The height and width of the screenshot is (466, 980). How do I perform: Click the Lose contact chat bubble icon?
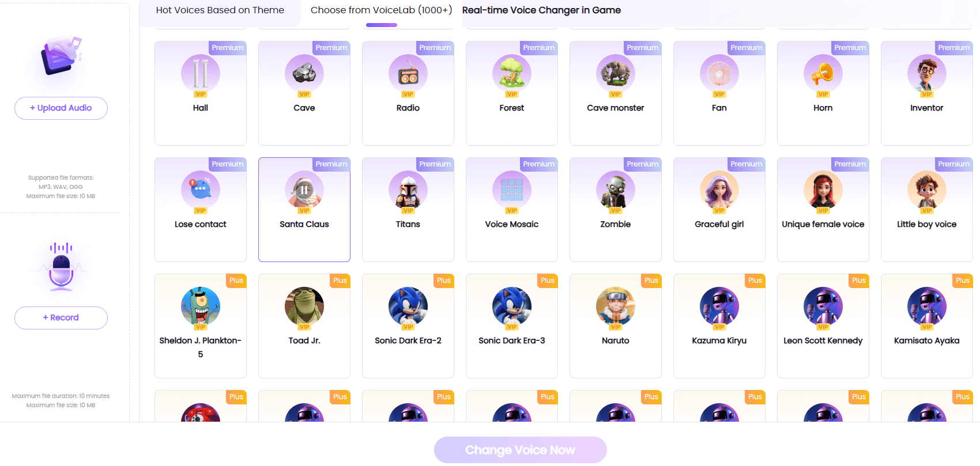[x=200, y=190]
